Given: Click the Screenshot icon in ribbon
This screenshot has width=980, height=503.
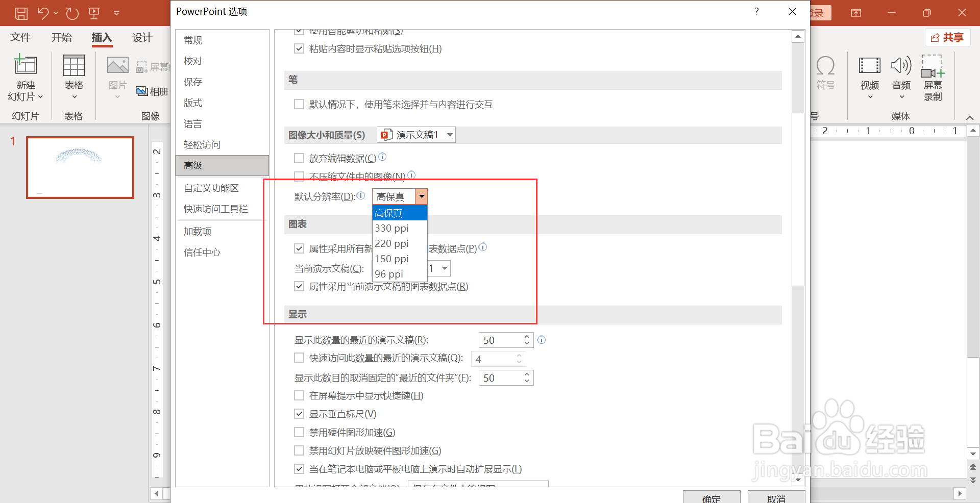Looking at the screenshot, I should (141, 67).
